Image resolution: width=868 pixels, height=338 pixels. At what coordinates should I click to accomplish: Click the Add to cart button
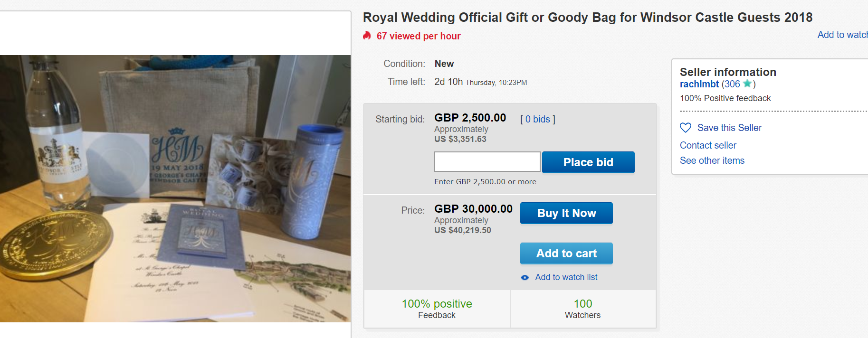tap(566, 253)
